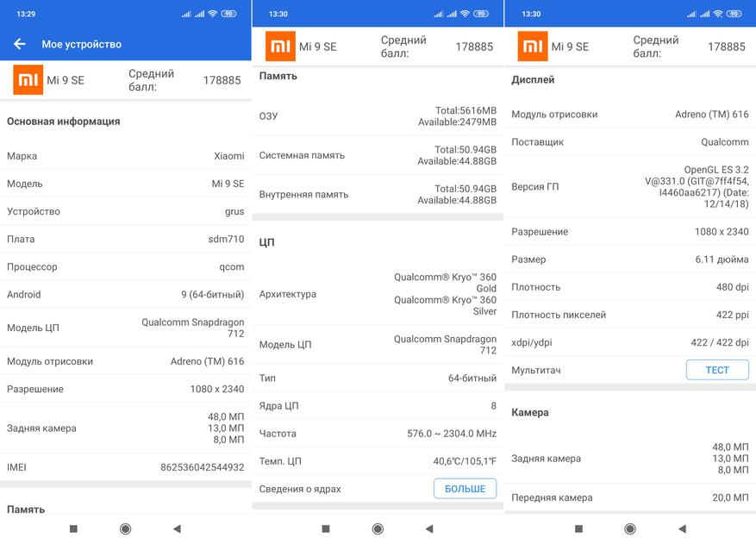
Task: Select the Плата sdm710 row
Action: pyautogui.click(x=125, y=239)
